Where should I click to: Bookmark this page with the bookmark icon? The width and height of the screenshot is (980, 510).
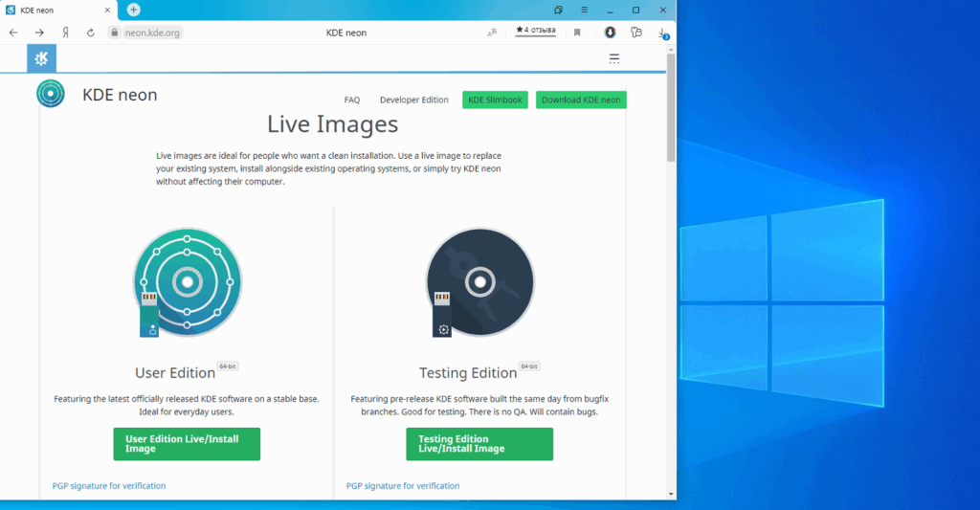tap(577, 33)
